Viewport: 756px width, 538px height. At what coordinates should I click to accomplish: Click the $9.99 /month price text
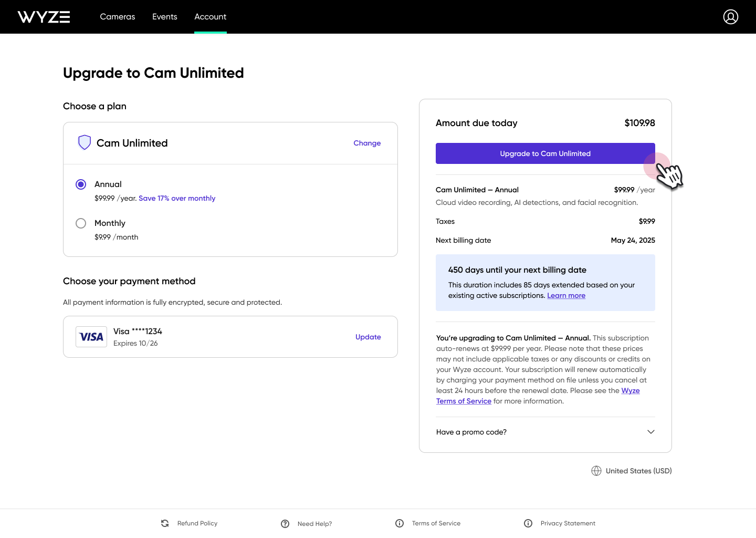coord(117,237)
